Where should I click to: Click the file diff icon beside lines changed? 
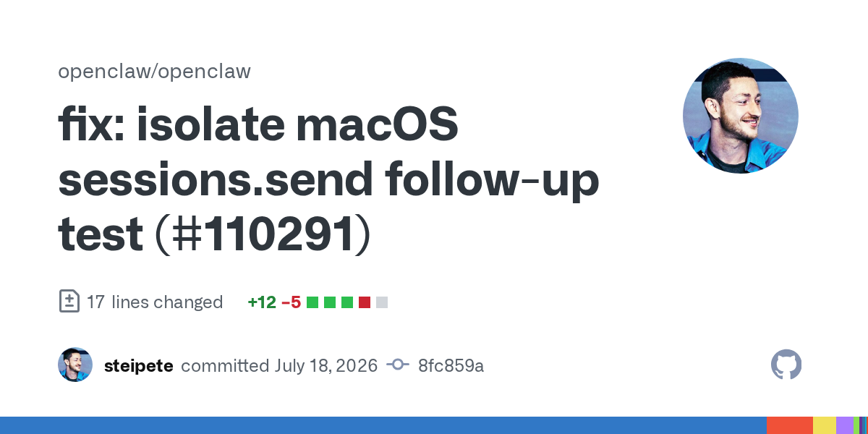click(x=69, y=301)
